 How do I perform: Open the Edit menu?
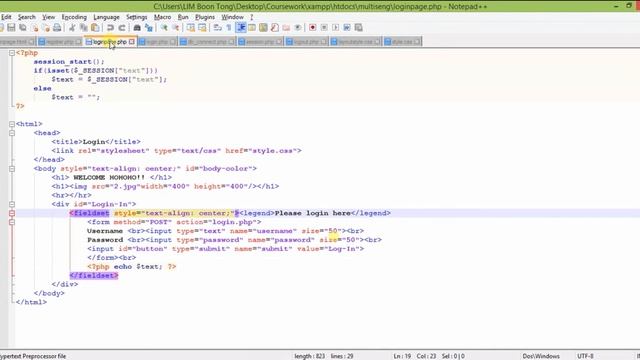6,17
